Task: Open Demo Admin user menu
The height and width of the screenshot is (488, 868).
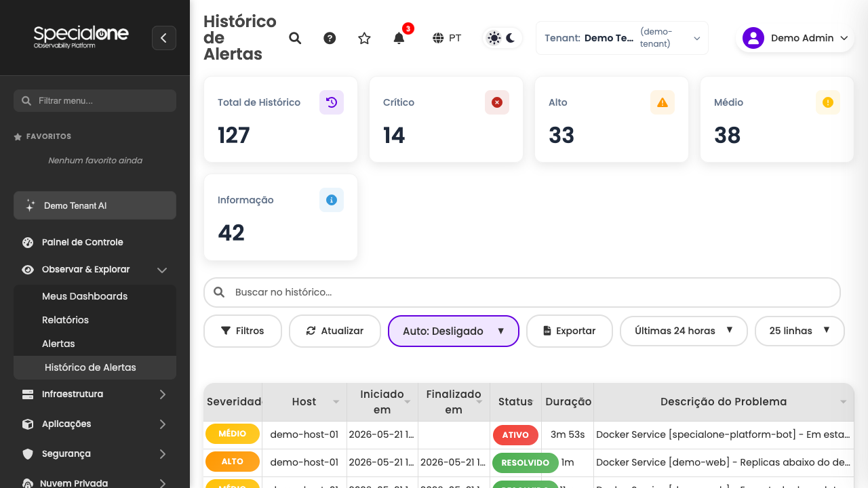Action: coord(795,38)
